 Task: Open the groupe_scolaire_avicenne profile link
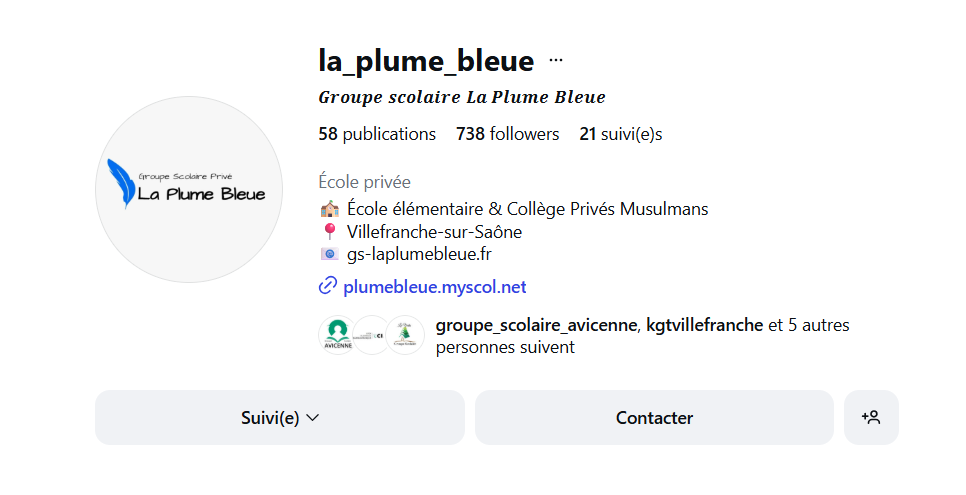pos(535,325)
